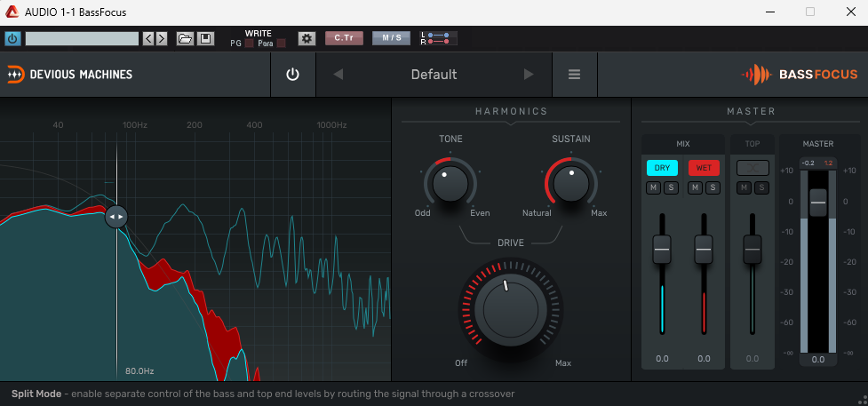Viewport: 868px width, 406px height.
Task: Click the Natural sustain label
Action: (x=537, y=212)
